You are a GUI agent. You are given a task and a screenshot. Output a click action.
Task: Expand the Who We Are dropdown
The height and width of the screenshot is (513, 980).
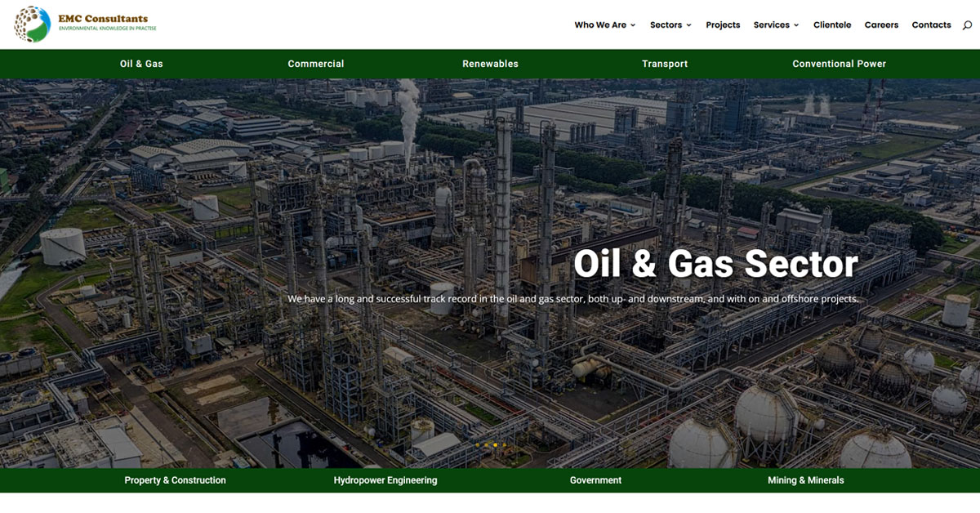(604, 25)
